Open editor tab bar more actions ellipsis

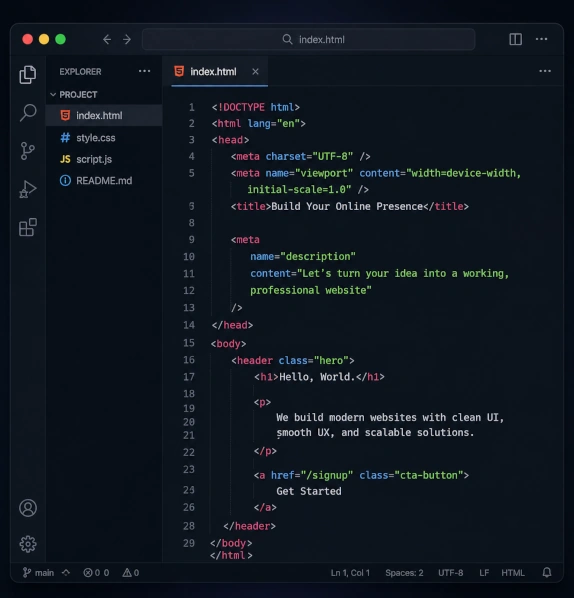click(545, 71)
